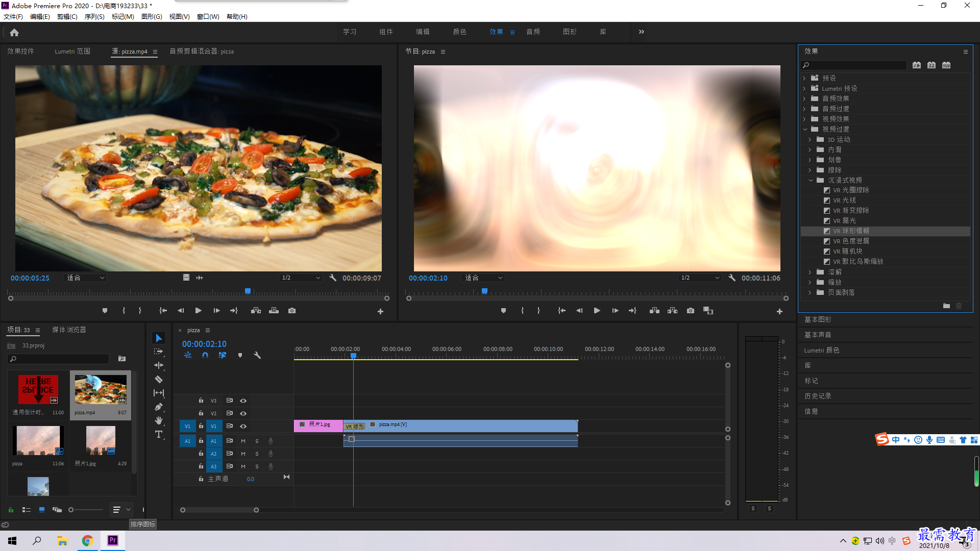
Task: Play the program monitor
Action: [x=597, y=311]
